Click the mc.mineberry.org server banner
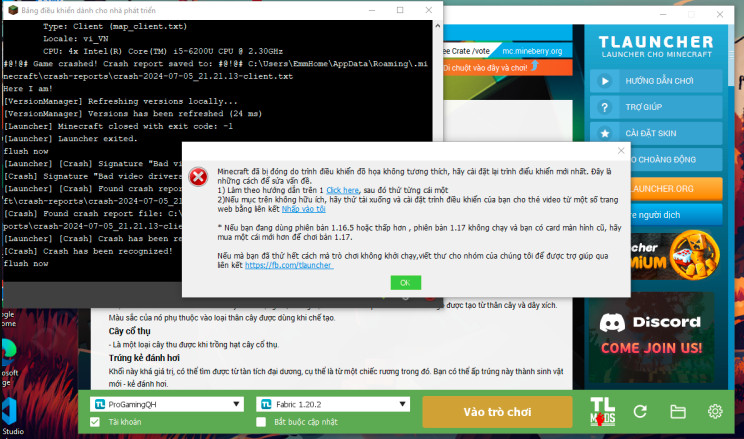Screen dimensions: 744x439 tap(531, 51)
